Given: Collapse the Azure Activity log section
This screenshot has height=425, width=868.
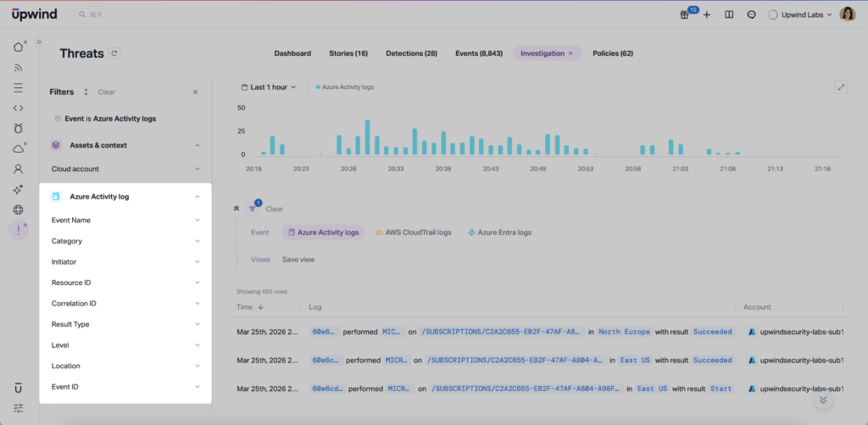Looking at the screenshot, I should coord(198,197).
